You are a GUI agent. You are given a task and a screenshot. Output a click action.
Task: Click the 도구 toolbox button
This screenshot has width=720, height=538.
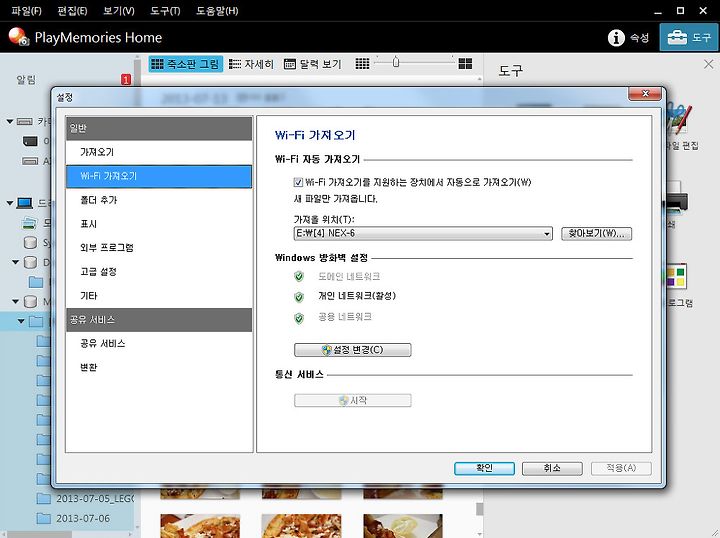coord(688,37)
